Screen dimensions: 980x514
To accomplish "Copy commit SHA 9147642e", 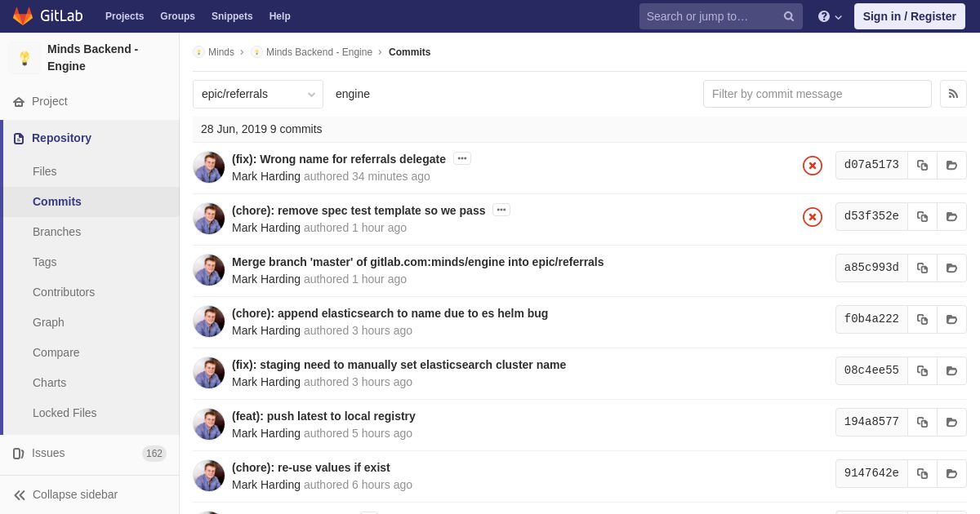I will click(922, 473).
